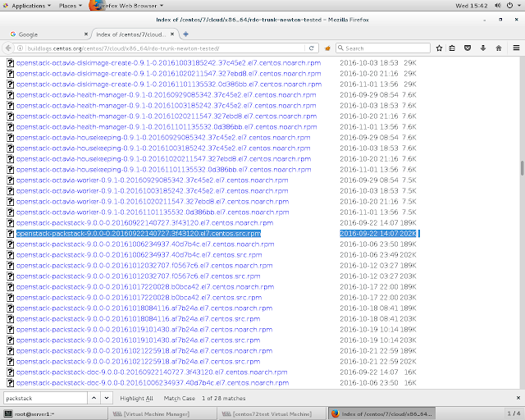Click the volume speaker icon

[498, 6]
